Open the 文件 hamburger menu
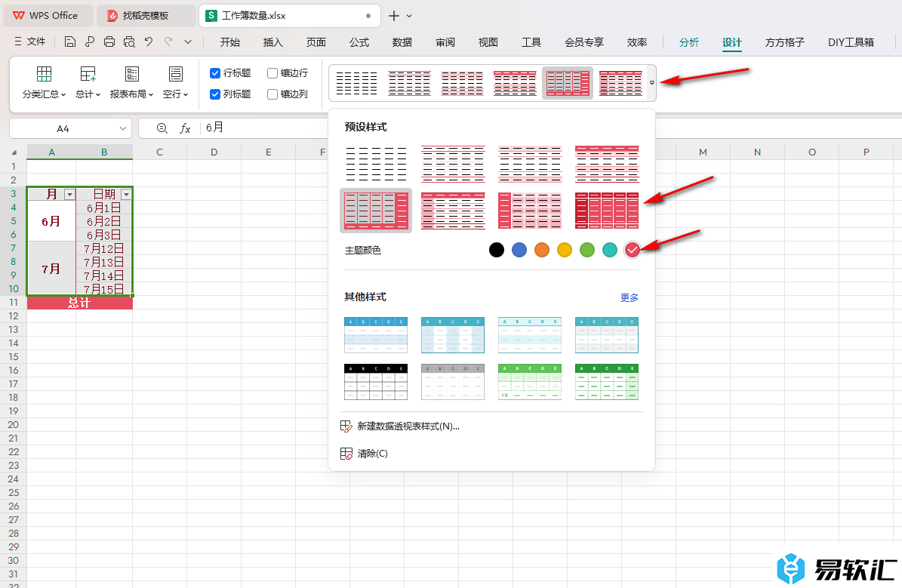Screen dimensions: 902x588 29,42
